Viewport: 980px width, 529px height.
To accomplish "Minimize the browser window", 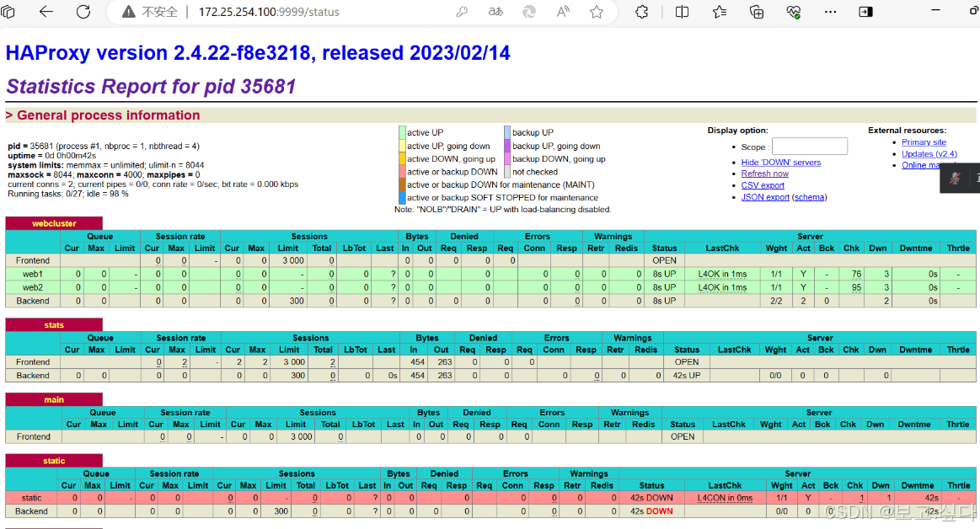I will tap(935, 11).
